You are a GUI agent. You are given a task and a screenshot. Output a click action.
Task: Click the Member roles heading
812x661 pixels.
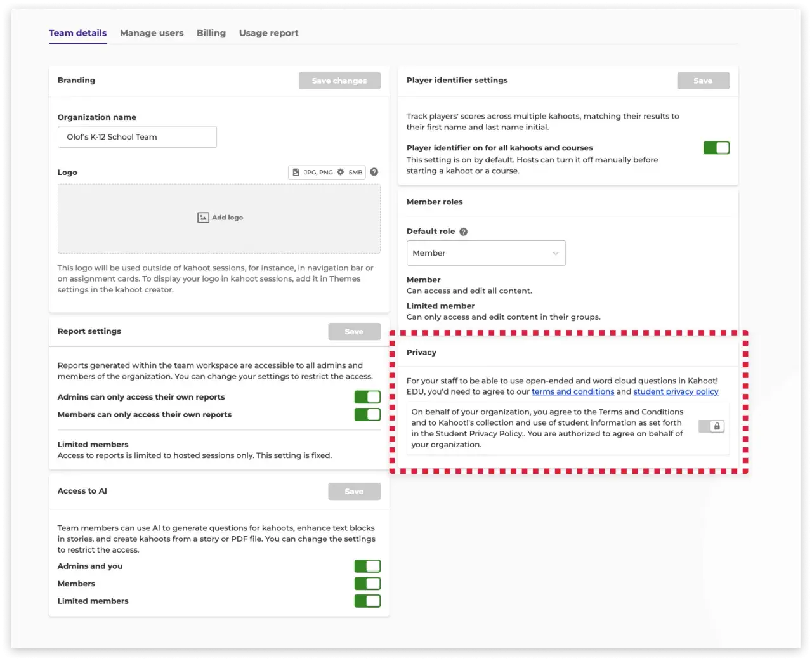tap(435, 202)
